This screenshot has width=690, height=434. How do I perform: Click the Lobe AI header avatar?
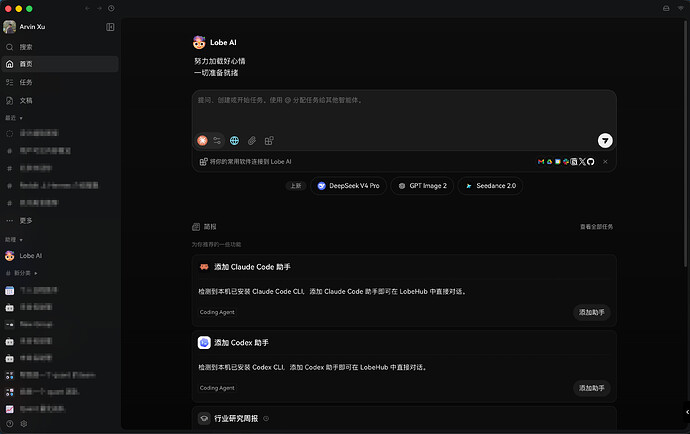(199, 42)
